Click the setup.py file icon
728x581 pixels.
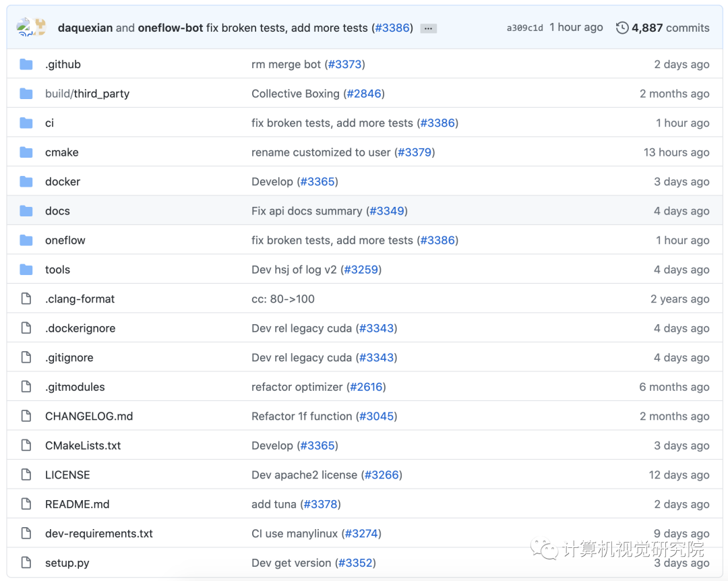coord(26,563)
